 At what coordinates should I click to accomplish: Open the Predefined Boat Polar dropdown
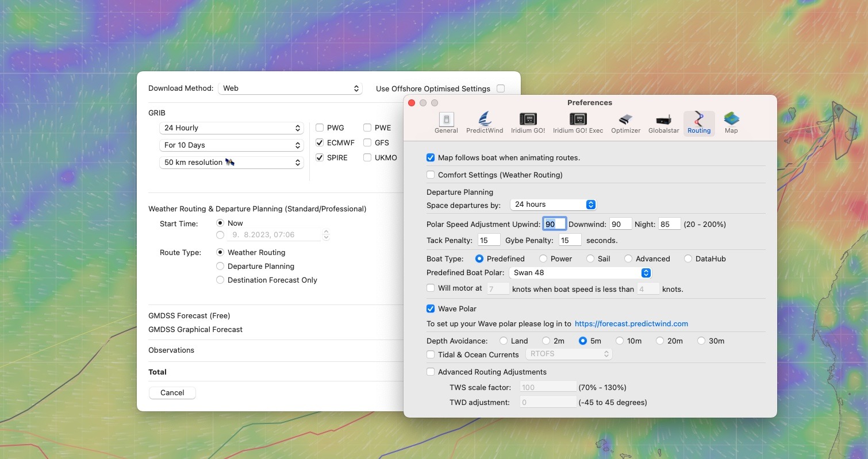(581, 273)
